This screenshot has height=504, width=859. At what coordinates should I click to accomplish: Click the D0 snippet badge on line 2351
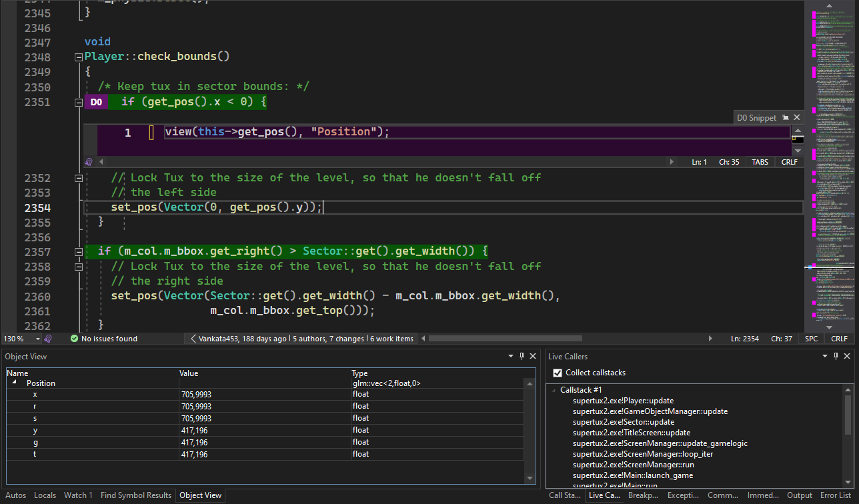point(96,102)
